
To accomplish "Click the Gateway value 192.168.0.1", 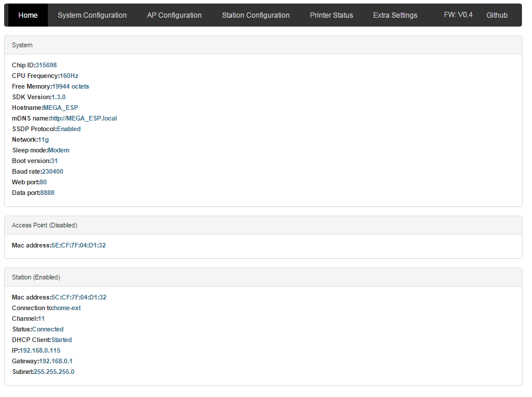I will pos(56,361).
